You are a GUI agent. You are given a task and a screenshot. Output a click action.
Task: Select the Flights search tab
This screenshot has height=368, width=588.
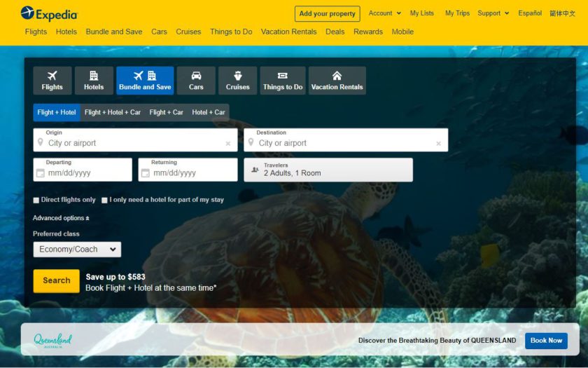tap(52, 81)
